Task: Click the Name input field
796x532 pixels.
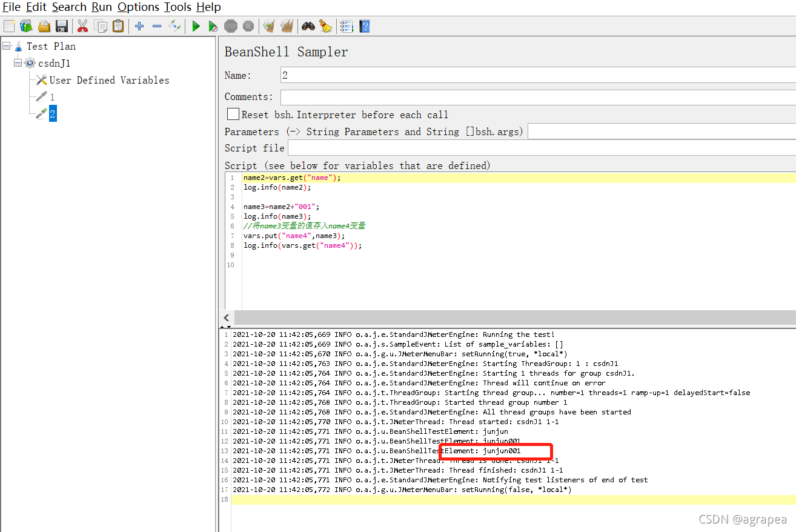Action: click(x=538, y=75)
